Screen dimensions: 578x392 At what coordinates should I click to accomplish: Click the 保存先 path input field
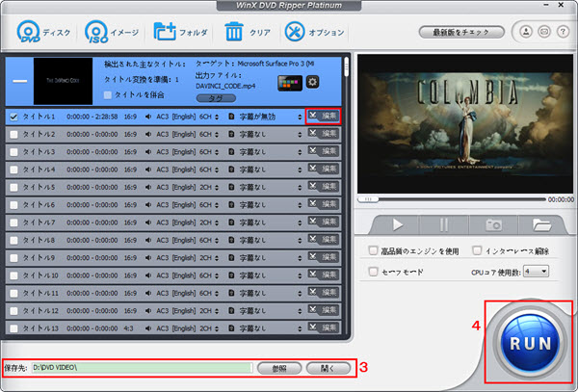click(143, 368)
